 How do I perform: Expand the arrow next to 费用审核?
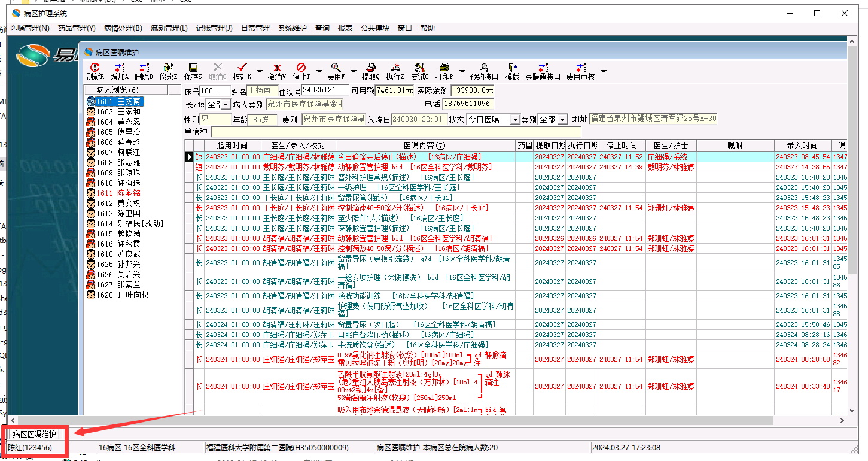(604, 72)
